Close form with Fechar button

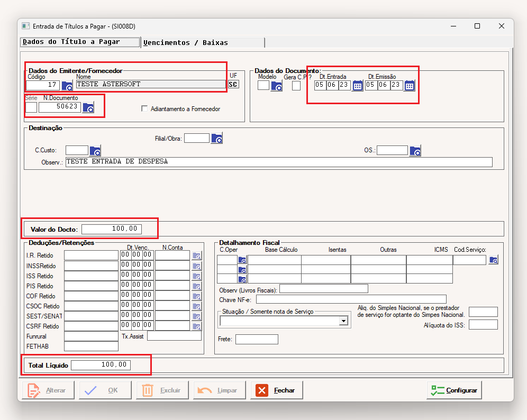[277, 390]
